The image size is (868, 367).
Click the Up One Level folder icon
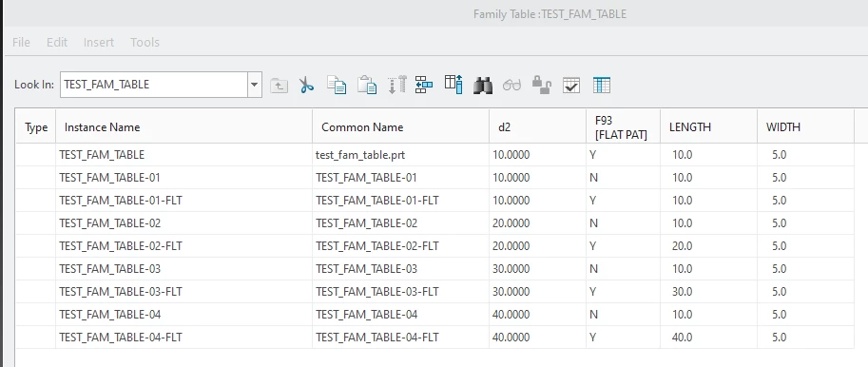tap(279, 86)
